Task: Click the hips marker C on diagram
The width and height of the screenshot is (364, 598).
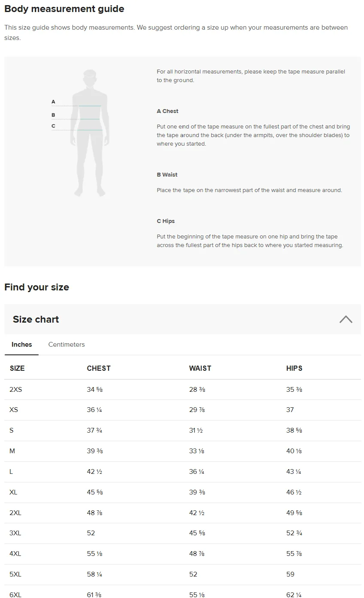Action: pyautogui.click(x=53, y=126)
